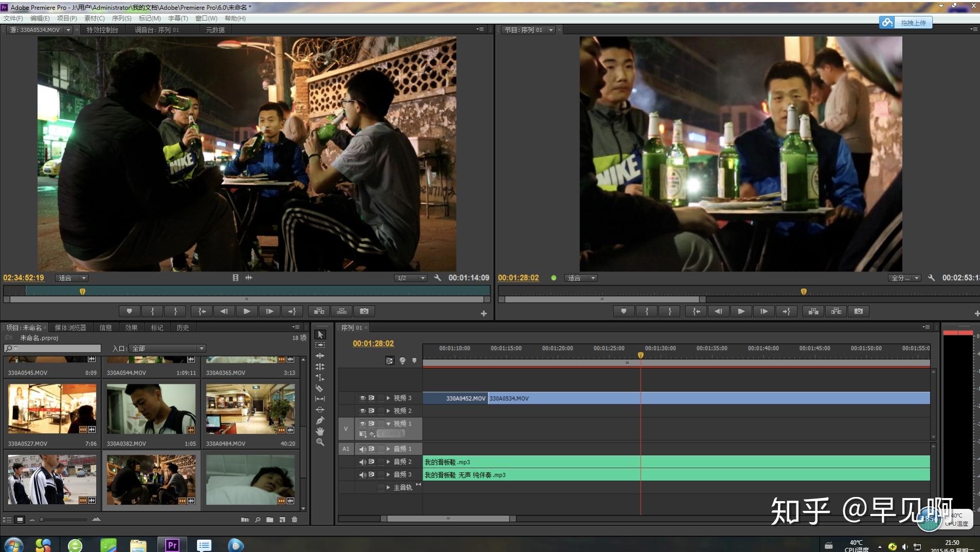Expand the 视频 3 track
The height and width of the screenshot is (552, 980).
pos(388,398)
